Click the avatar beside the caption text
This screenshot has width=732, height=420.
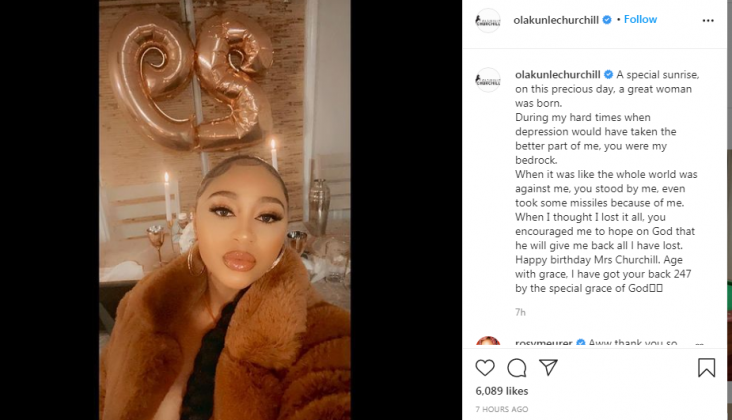coord(488,80)
